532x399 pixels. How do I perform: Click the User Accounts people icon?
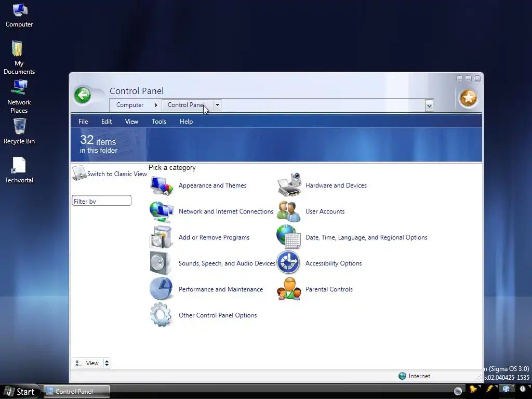288,211
